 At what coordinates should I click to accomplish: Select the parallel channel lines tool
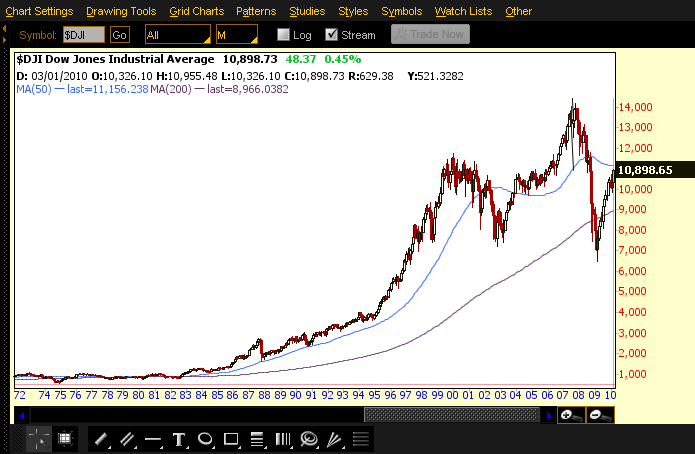[127, 439]
